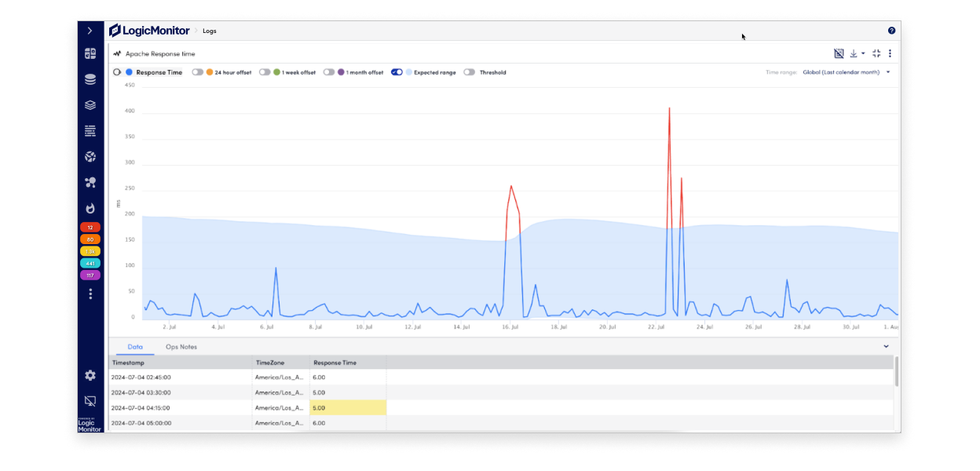Open the Settings gear in sidebar
980x471 pixels.
(90, 376)
